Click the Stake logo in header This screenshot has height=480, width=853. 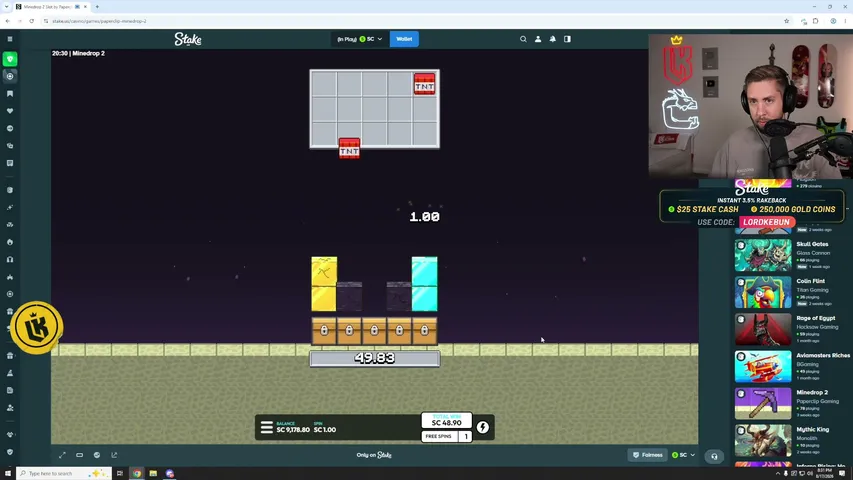[x=188, y=39]
